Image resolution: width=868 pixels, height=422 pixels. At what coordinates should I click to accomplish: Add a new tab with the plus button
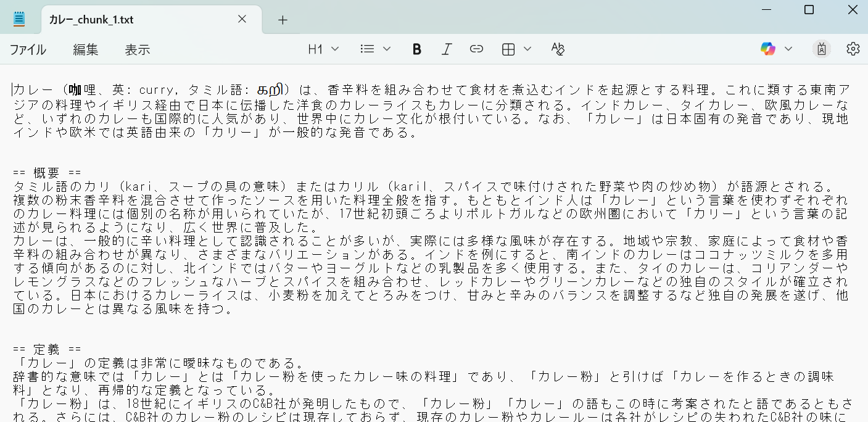[x=283, y=20]
